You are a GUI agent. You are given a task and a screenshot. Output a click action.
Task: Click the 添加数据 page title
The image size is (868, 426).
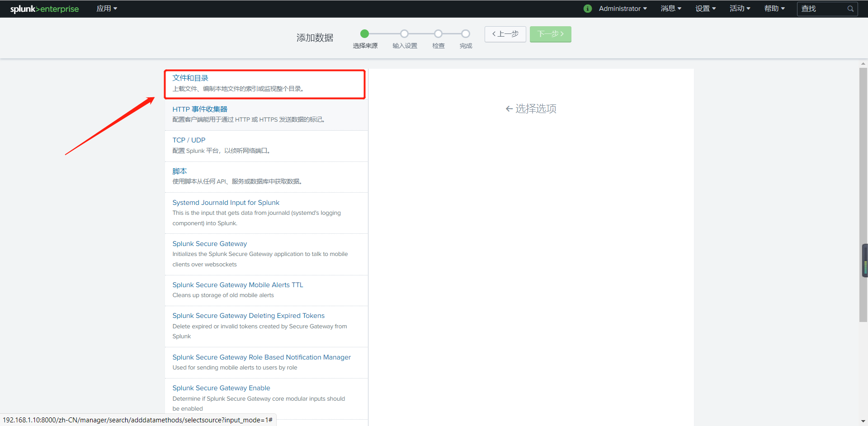click(315, 38)
